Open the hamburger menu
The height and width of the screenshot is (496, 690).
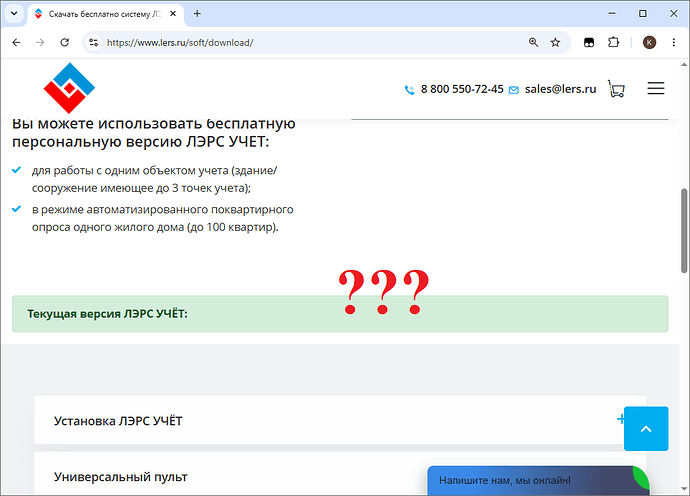click(x=656, y=88)
